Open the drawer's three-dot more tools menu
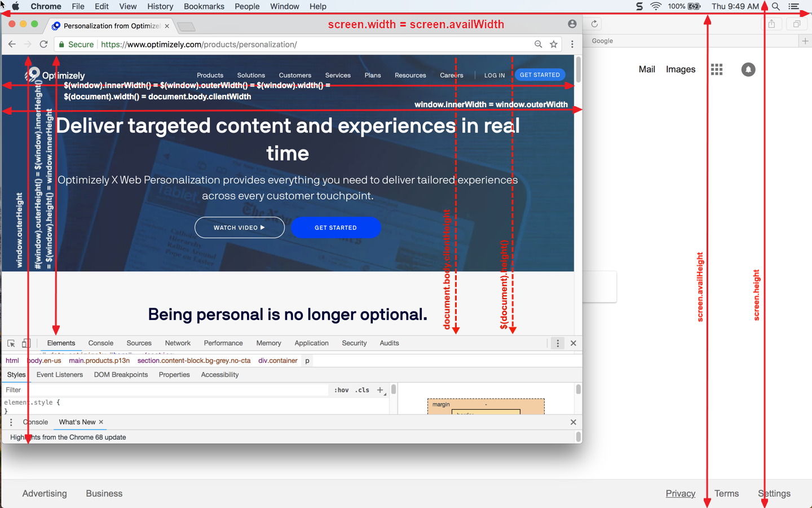Image resolution: width=812 pixels, height=508 pixels. click(11, 422)
